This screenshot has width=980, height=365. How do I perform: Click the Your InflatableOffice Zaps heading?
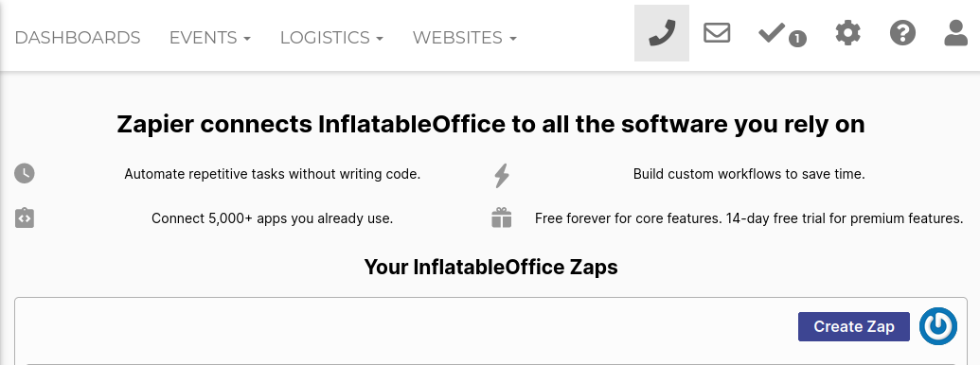(x=490, y=267)
